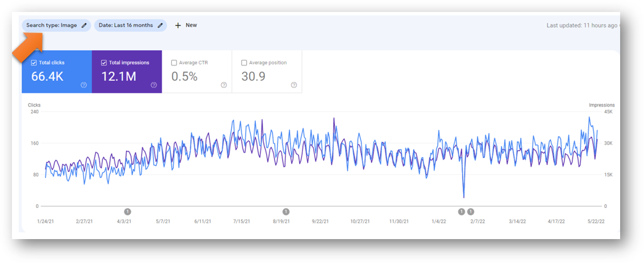Viewport: 644px width, 263px height.
Task: Click the Impressions axis title
Action: [602, 105]
